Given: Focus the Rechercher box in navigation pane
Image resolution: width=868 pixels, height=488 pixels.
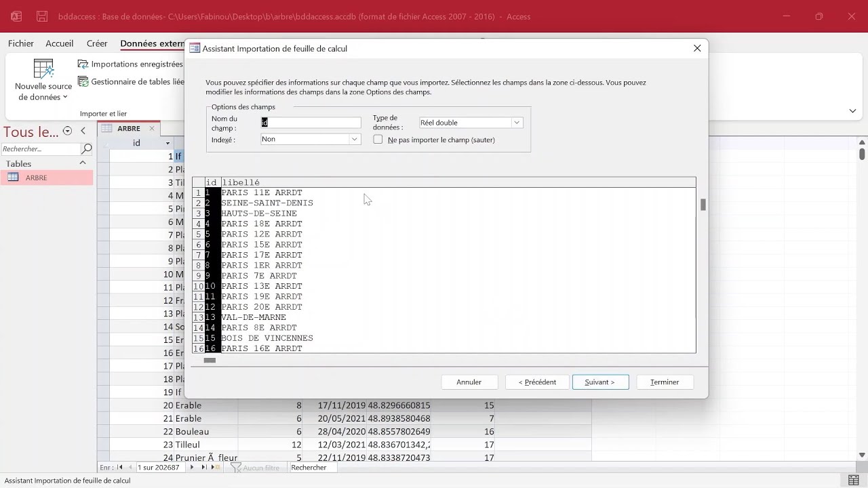Looking at the screenshot, I should click(x=41, y=148).
